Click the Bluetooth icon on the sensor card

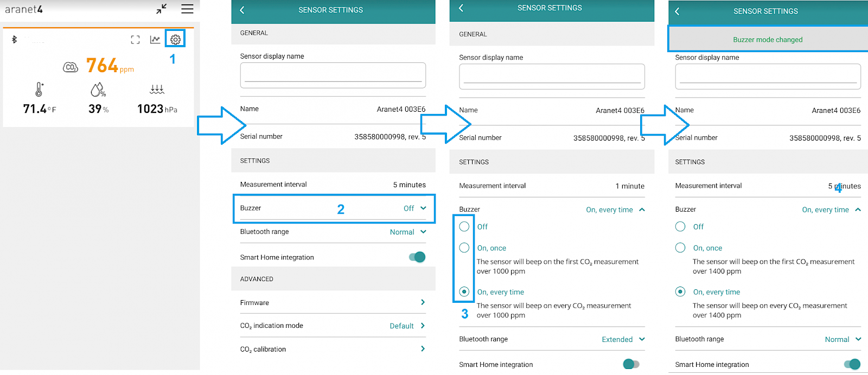[15, 40]
